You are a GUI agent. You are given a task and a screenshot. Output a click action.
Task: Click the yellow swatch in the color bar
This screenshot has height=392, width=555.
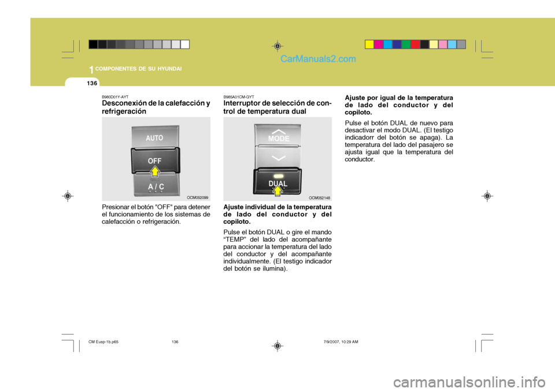tap(369, 45)
